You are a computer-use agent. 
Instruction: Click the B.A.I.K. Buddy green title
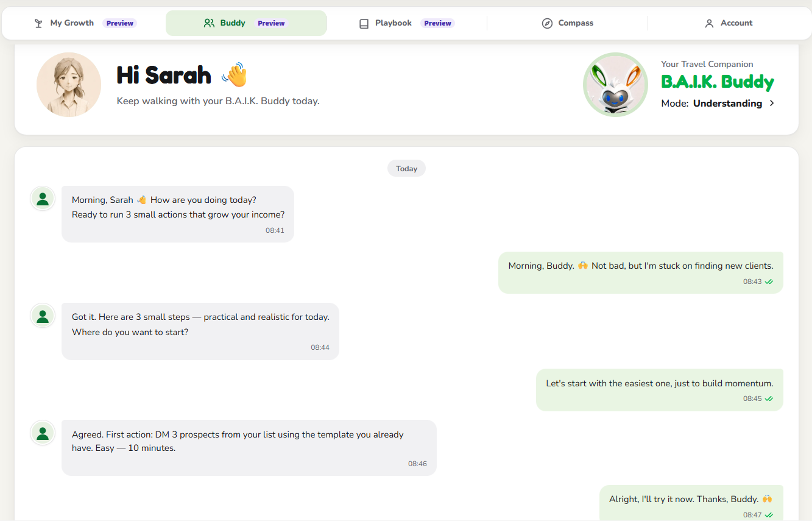tap(718, 82)
